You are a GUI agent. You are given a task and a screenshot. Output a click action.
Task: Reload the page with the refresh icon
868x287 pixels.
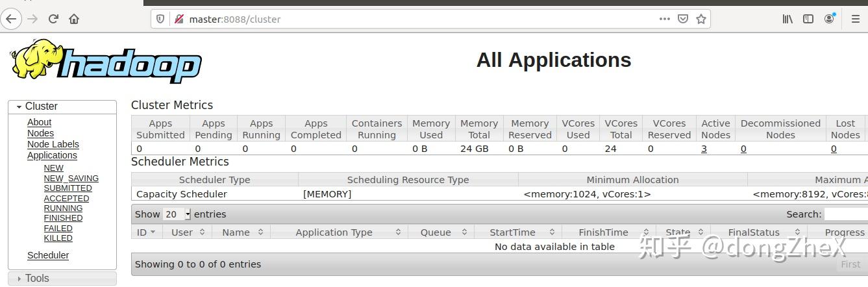[x=54, y=19]
